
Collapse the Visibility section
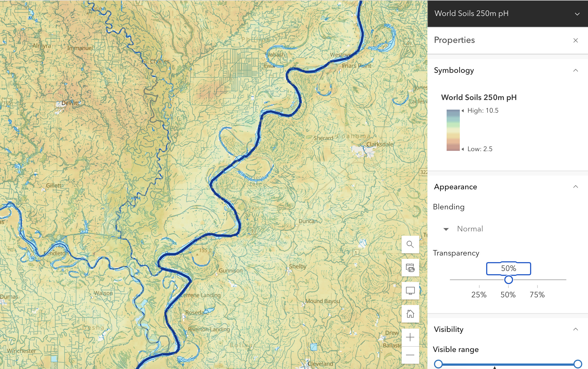576,329
